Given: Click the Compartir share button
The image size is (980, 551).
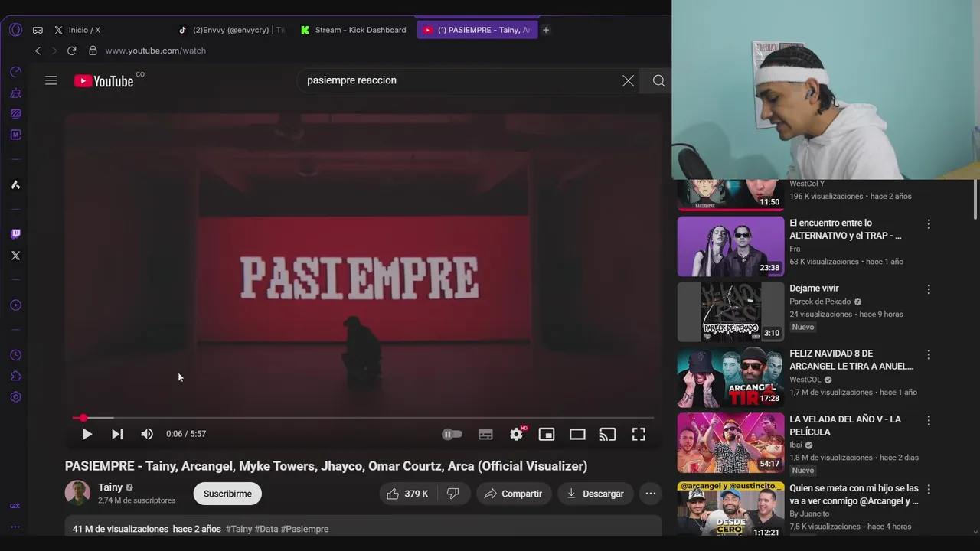Looking at the screenshot, I should click(x=514, y=494).
